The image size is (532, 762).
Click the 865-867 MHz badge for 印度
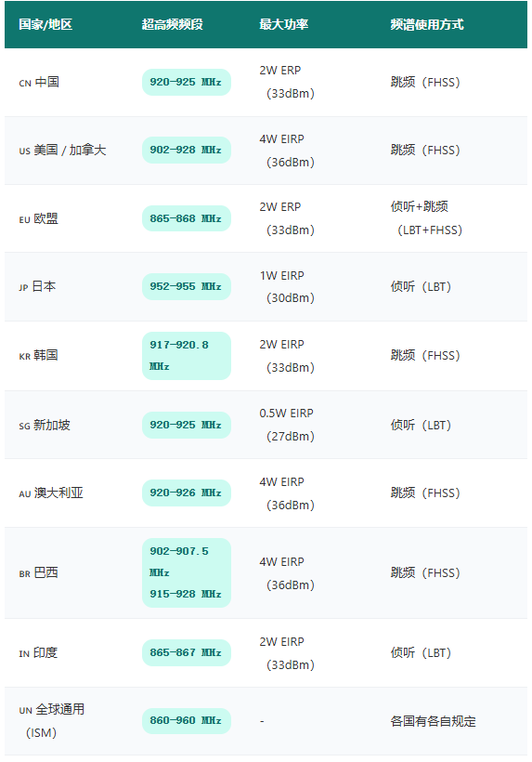pyautogui.click(x=187, y=652)
